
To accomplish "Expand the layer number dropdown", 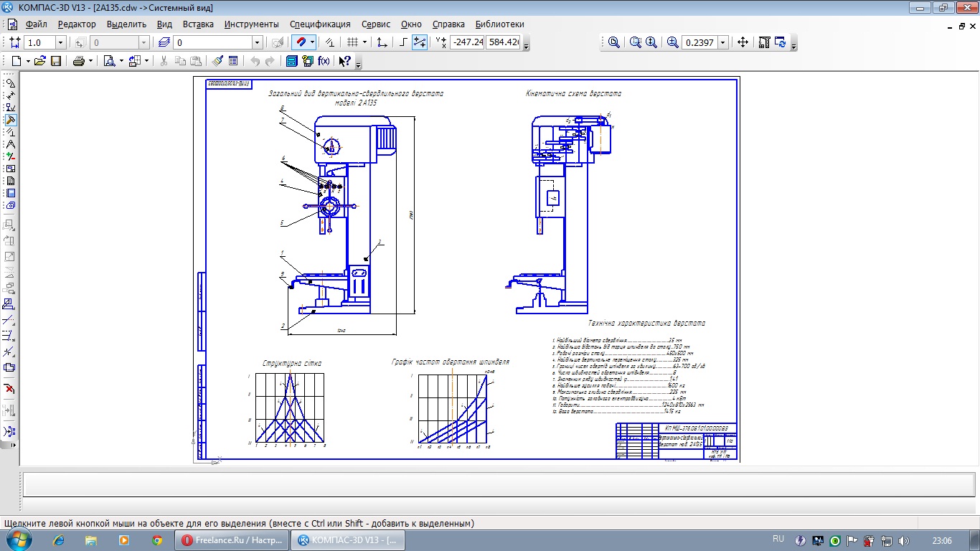I will (x=257, y=43).
